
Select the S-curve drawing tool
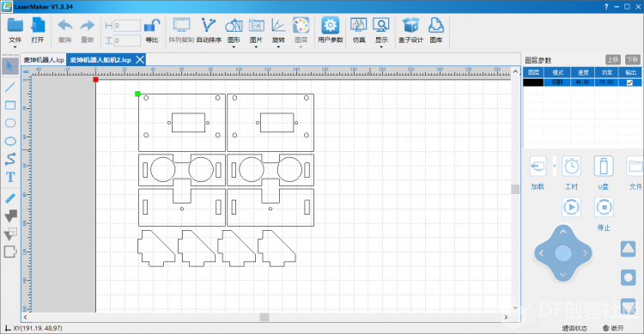(x=10, y=159)
